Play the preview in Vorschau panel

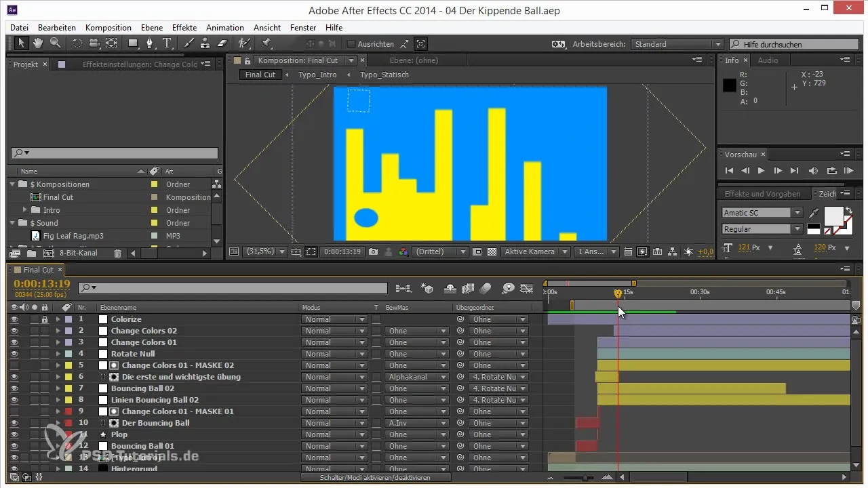[761, 171]
